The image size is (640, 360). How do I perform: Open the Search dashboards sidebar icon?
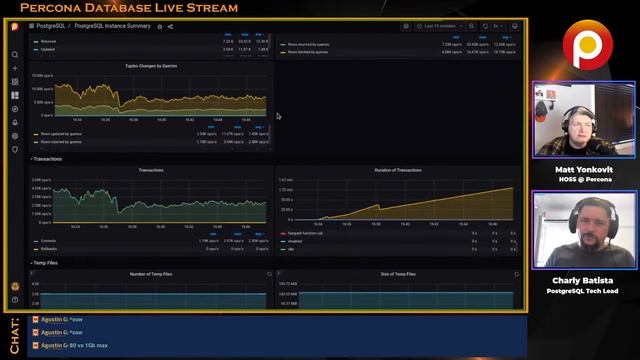(x=15, y=54)
